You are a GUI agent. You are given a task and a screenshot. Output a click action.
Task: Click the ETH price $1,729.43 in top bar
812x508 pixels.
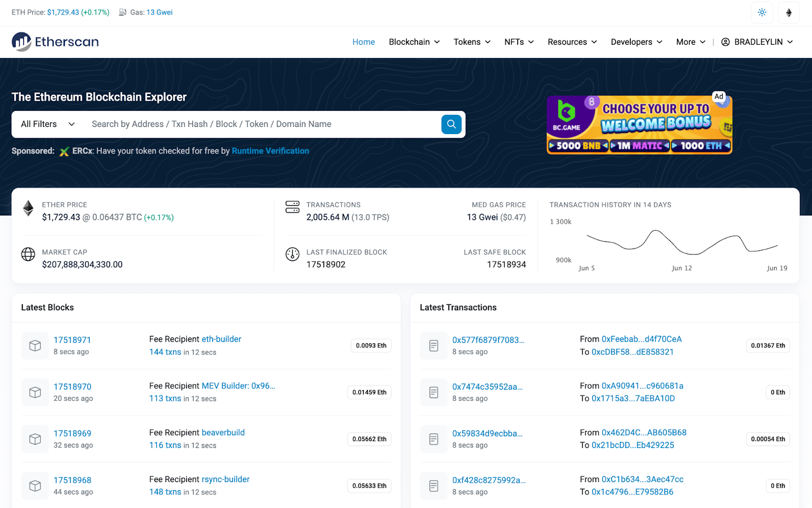(x=63, y=12)
